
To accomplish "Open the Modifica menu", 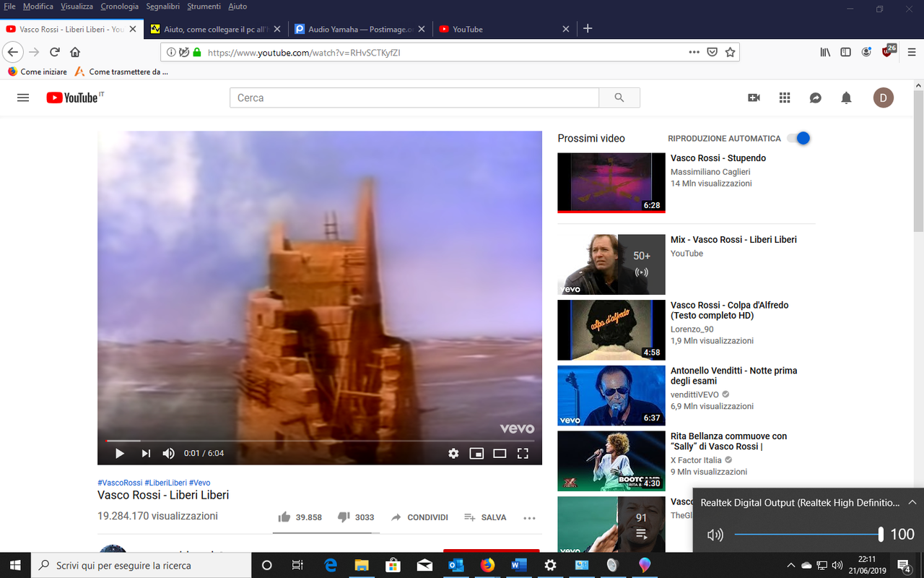I will (38, 7).
